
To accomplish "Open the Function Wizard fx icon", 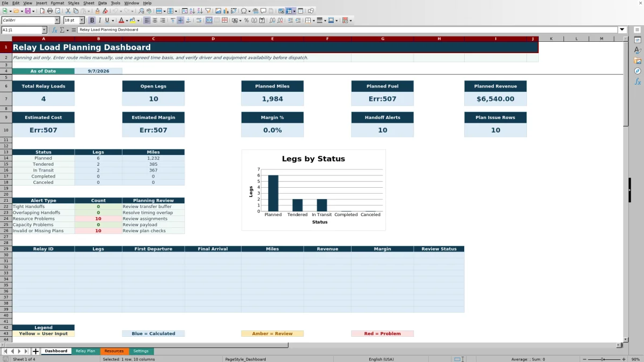I will (55, 30).
